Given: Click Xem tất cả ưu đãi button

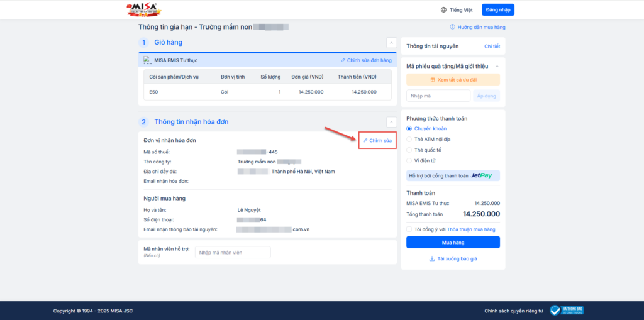Looking at the screenshot, I should click(453, 80).
